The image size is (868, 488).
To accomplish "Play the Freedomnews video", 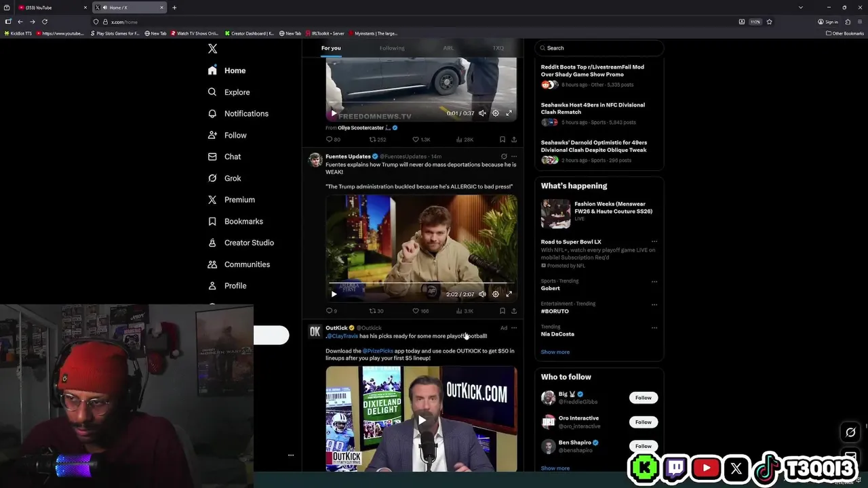I will coord(334,113).
